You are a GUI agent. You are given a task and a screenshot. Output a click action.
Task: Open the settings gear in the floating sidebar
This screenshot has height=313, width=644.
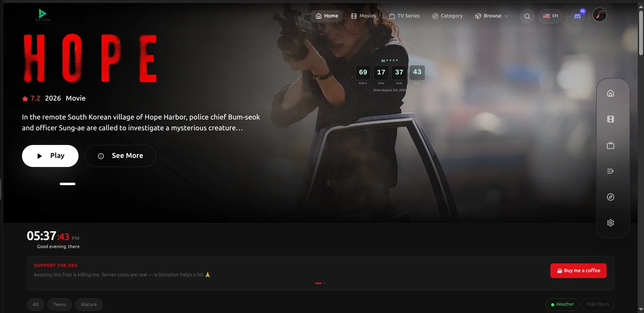[x=610, y=223]
